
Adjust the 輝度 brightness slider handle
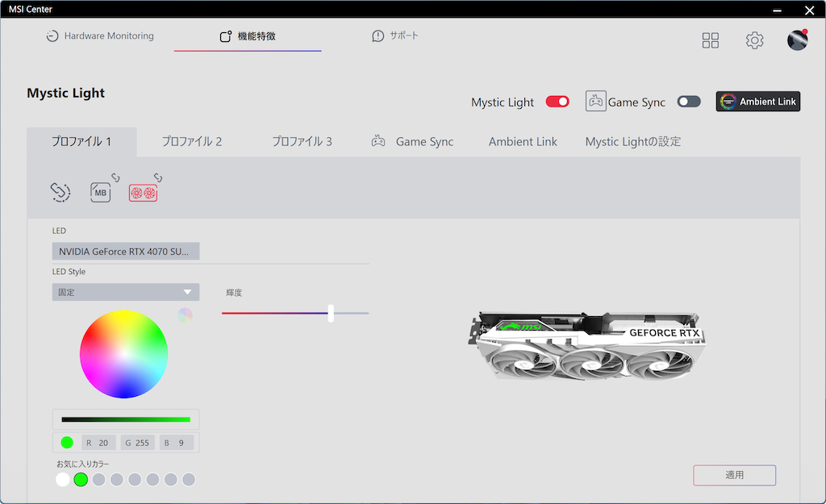coord(331,313)
